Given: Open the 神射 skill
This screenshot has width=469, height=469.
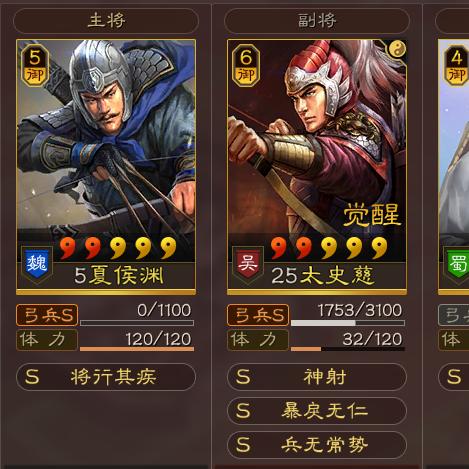Looking at the screenshot, I should tap(317, 377).
